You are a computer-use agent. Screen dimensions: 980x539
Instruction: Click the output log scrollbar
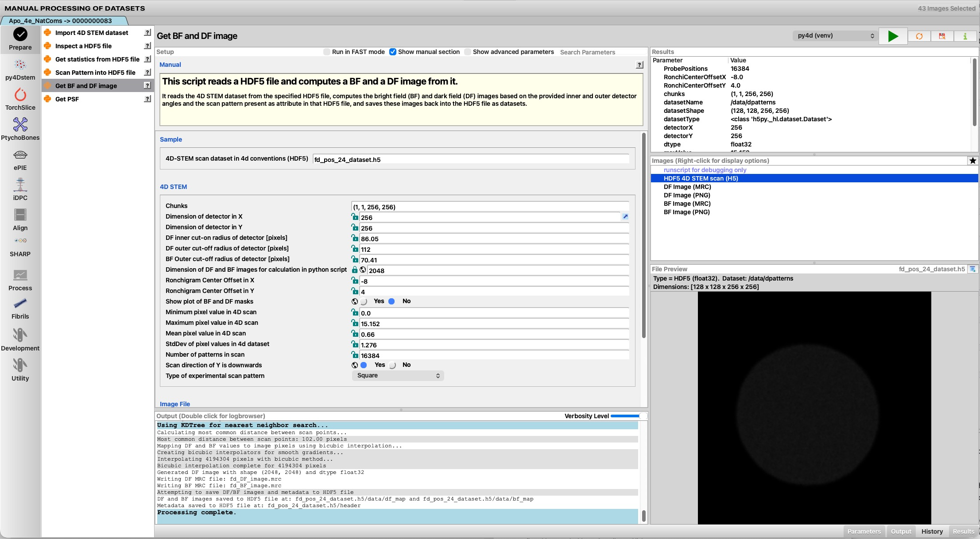coord(643,516)
